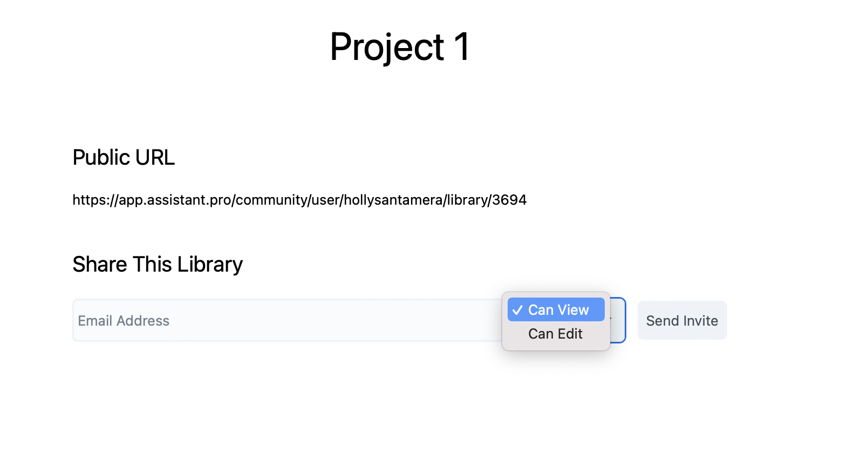Click the Public URL heading

pos(124,158)
